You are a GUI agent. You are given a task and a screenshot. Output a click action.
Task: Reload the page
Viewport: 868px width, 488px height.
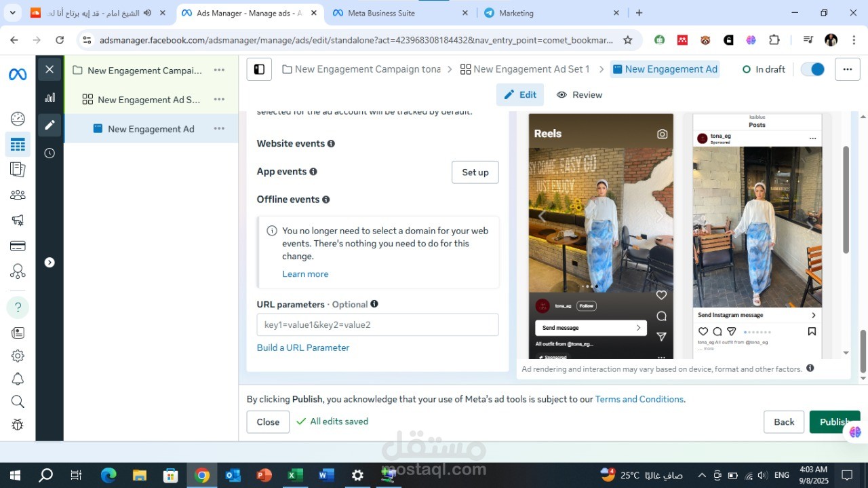click(x=60, y=40)
